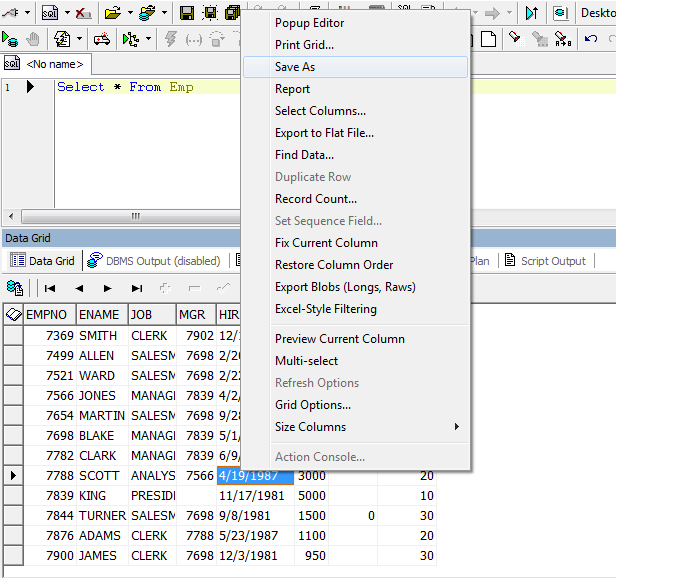Screen dimensions: 679x578
Task: Click the blue Undo arrow icon
Action: [591, 39]
